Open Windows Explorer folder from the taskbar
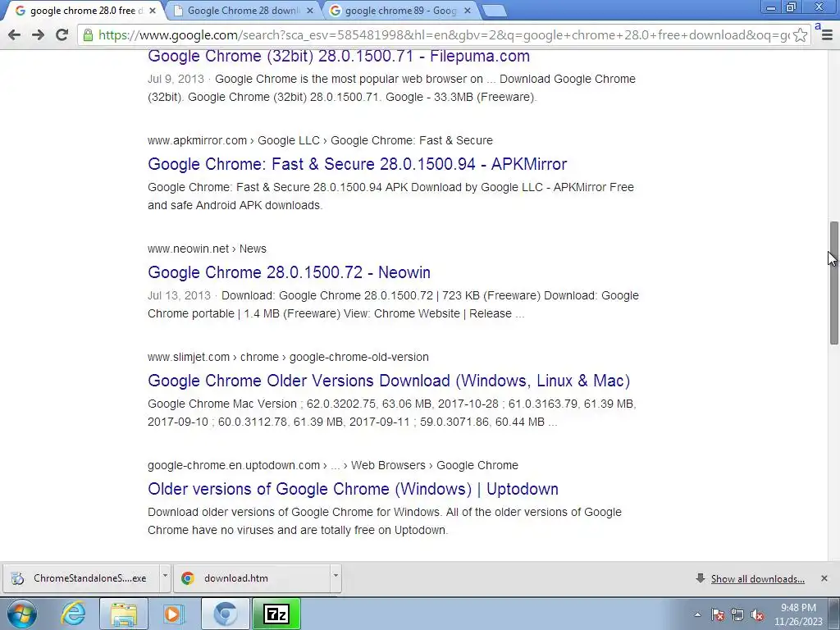This screenshot has width=840, height=630. click(124, 614)
